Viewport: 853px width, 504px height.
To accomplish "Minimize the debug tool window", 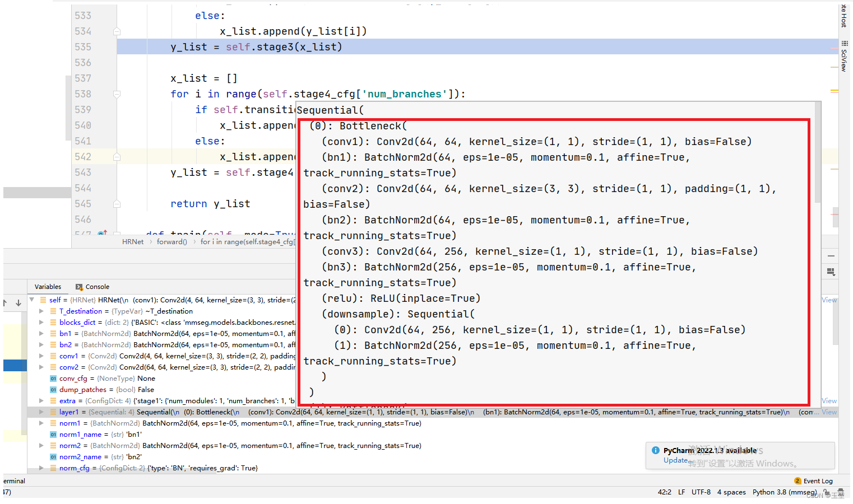I will pyautogui.click(x=831, y=256).
